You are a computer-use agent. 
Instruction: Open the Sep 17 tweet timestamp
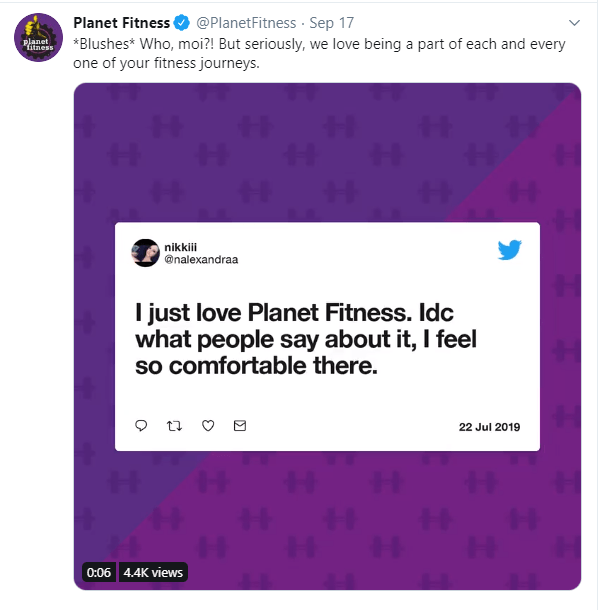coord(332,23)
